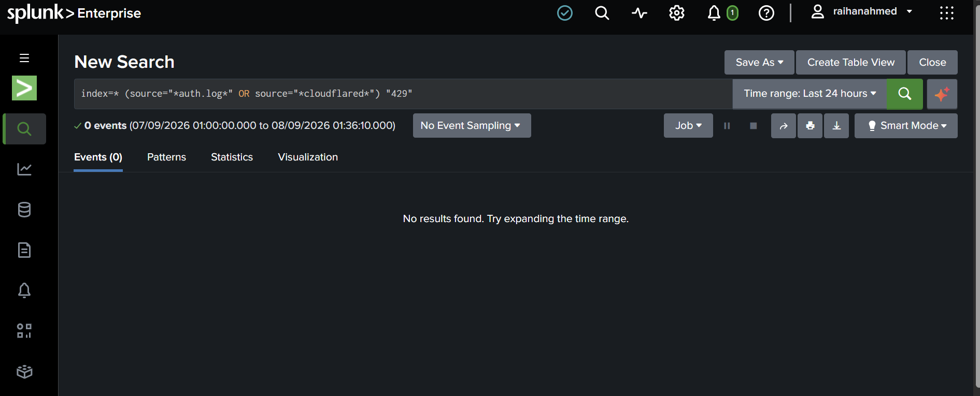980x396 pixels.
Task: Click the Close button
Action: pyautogui.click(x=932, y=63)
